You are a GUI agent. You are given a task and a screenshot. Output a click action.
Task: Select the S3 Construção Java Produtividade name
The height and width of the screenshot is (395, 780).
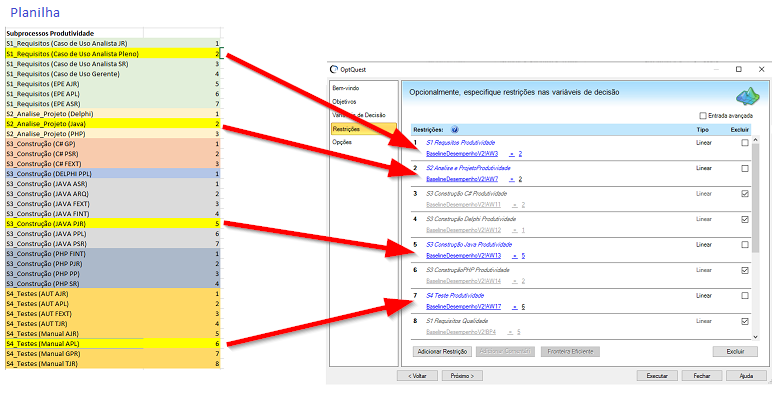[x=469, y=245]
